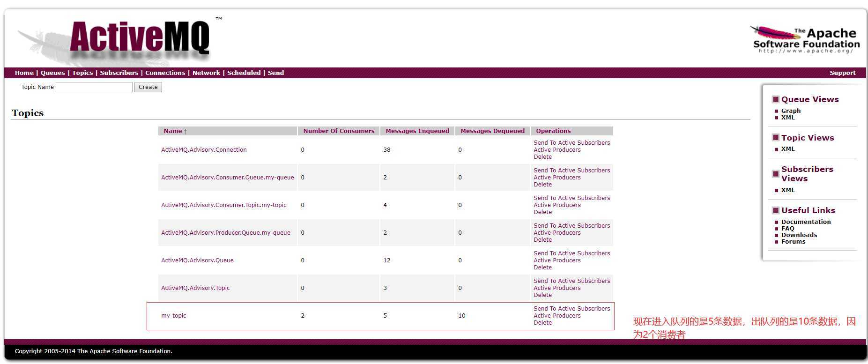Open the Queue Views Graph link

tap(791, 111)
